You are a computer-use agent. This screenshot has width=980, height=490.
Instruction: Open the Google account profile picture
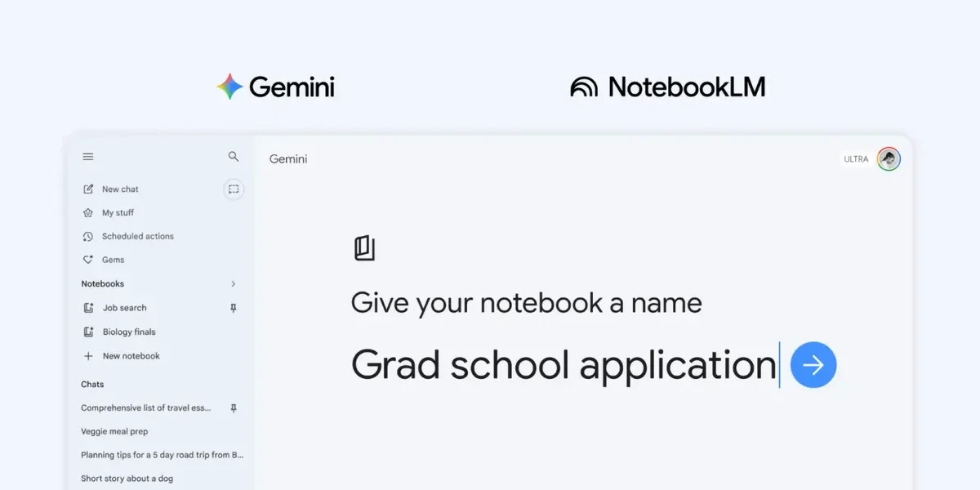[888, 158]
